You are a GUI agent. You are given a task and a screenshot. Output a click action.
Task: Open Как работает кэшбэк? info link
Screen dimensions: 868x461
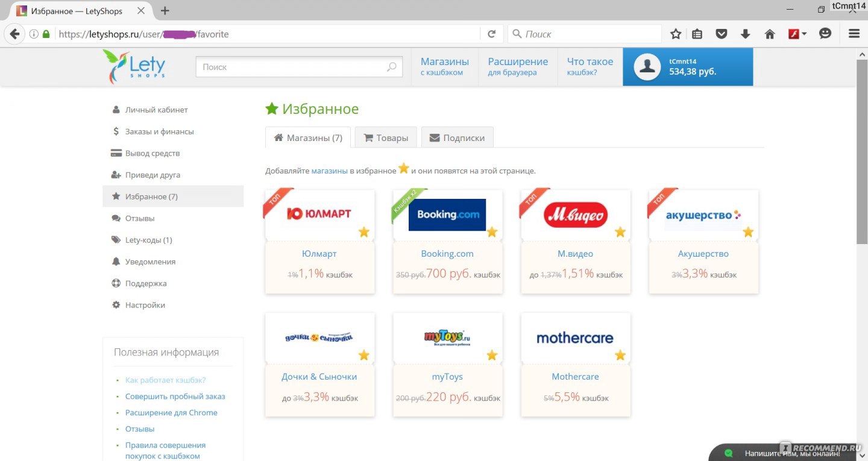pyautogui.click(x=166, y=380)
